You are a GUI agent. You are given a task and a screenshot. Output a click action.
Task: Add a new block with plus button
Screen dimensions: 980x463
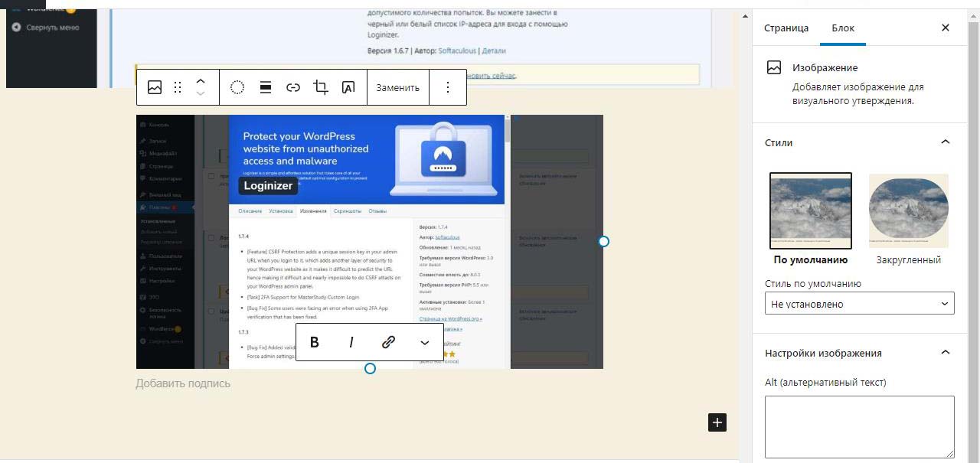(x=717, y=422)
